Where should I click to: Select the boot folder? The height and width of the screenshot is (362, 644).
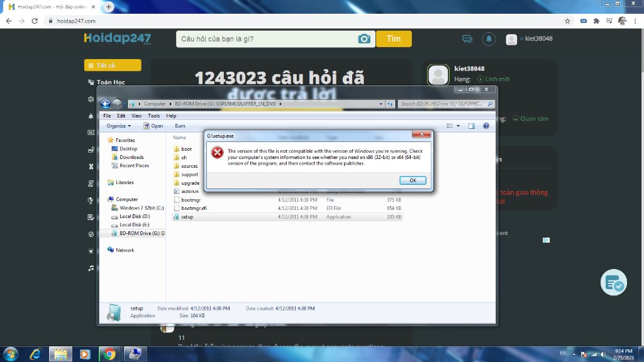point(186,149)
